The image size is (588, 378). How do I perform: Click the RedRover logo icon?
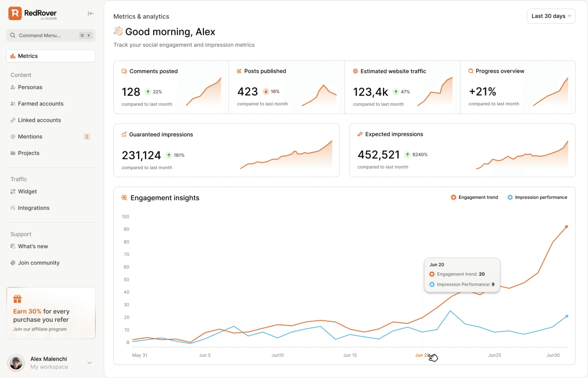coord(15,13)
